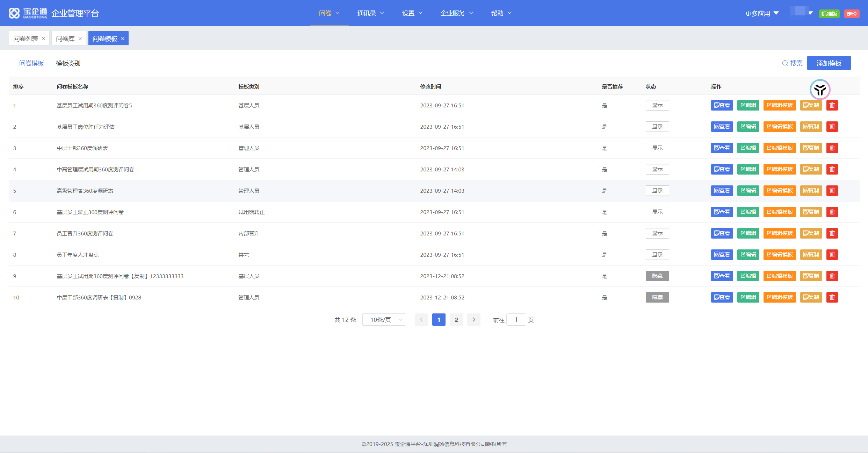Go to page 2
The image size is (868, 453).
coord(456,320)
